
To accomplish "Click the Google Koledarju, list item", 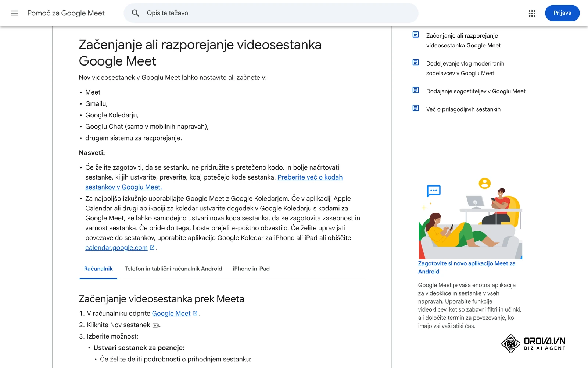I will coord(112,115).
